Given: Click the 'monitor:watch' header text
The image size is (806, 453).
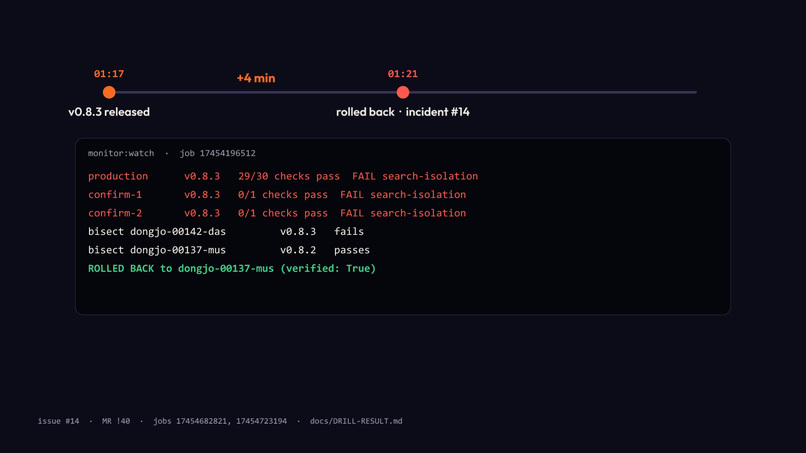Looking at the screenshot, I should pyautogui.click(x=121, y=153).
